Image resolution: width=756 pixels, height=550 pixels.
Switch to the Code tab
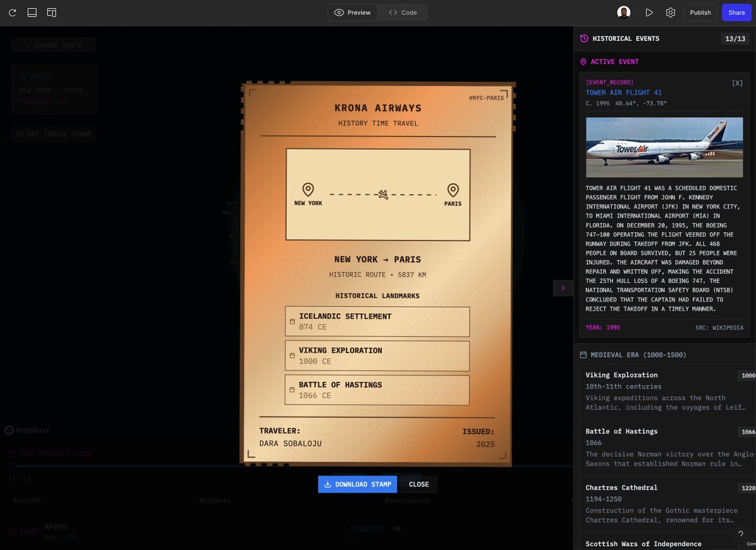click(x=403, y=13)
